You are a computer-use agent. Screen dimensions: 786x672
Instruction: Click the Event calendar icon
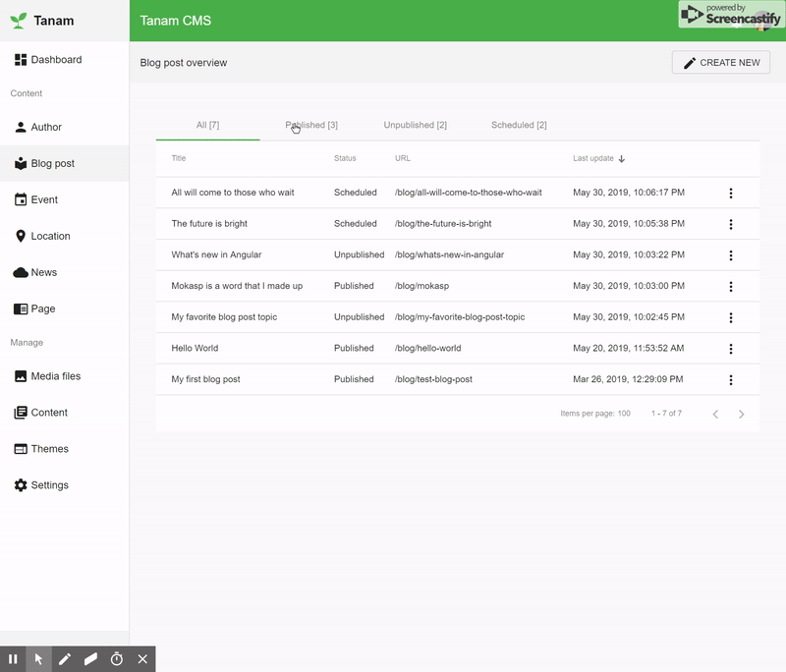[x=21, y=199]
